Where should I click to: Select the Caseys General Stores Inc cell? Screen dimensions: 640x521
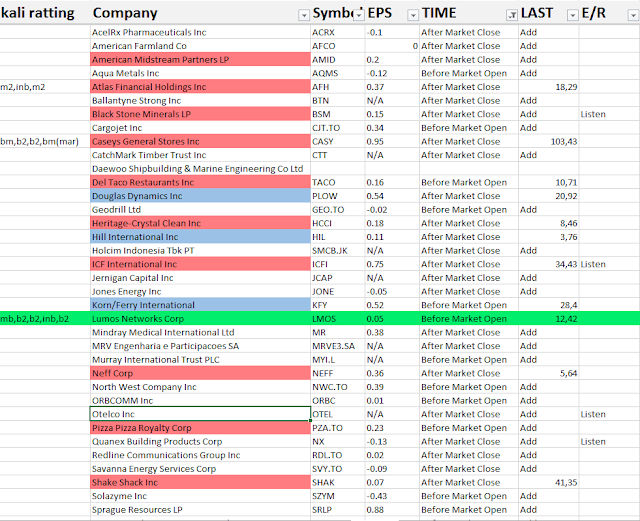[x=200, y=141]
